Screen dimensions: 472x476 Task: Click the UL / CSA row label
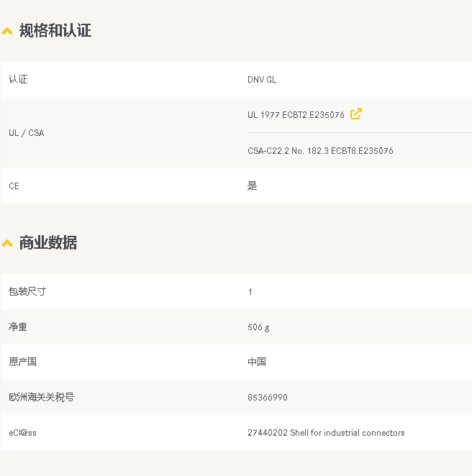tap(26, 133)
